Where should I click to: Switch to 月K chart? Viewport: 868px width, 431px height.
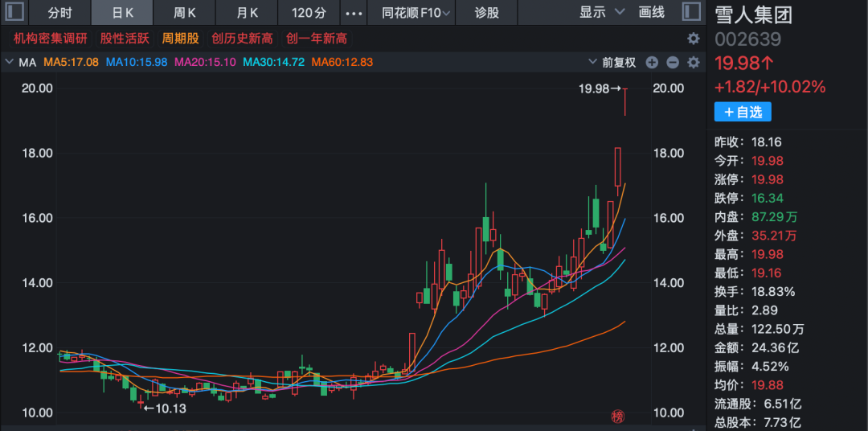tap(247, 13)
